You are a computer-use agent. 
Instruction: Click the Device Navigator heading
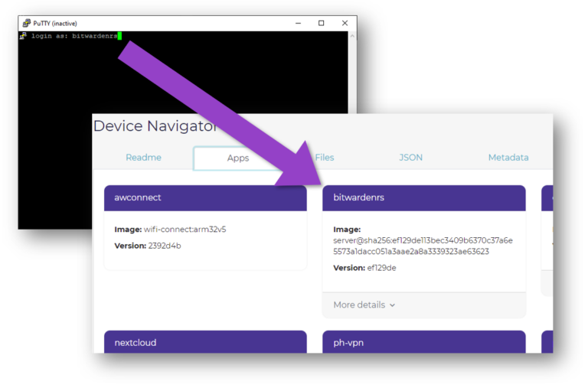tap(155, 126)
